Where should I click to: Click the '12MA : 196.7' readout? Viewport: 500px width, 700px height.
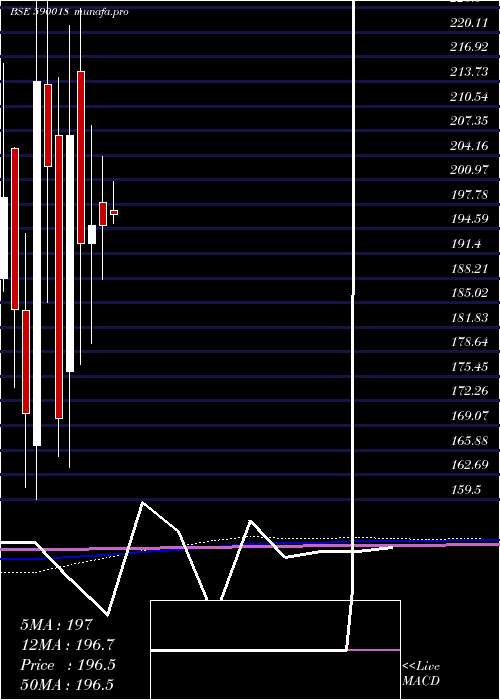pyautogui.click(x=67, y=645)
